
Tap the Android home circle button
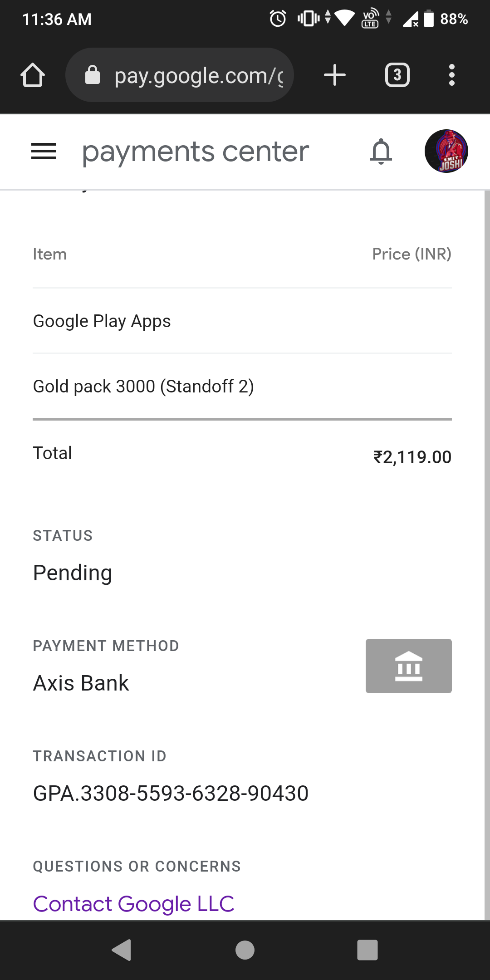pyautogui.click(x=245, y=950)
